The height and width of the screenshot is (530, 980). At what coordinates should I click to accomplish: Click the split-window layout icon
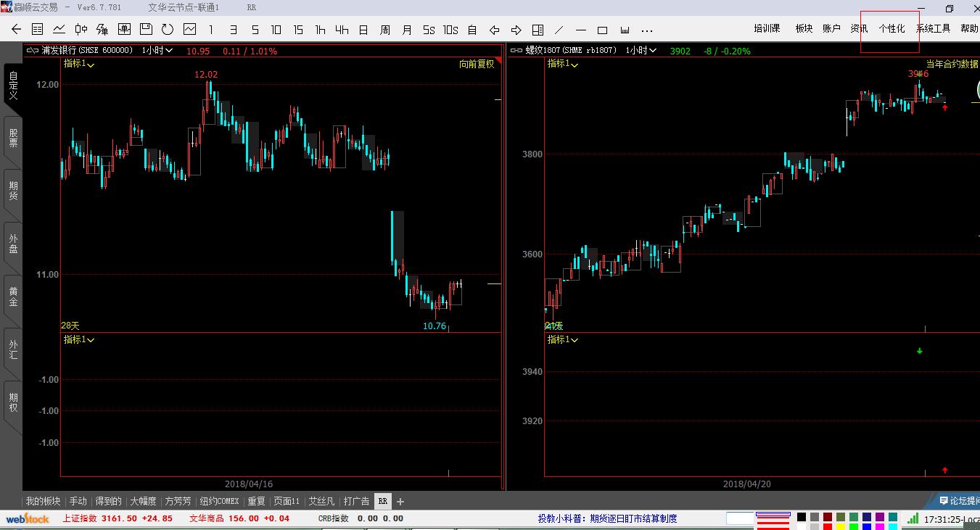pos(538,30)
